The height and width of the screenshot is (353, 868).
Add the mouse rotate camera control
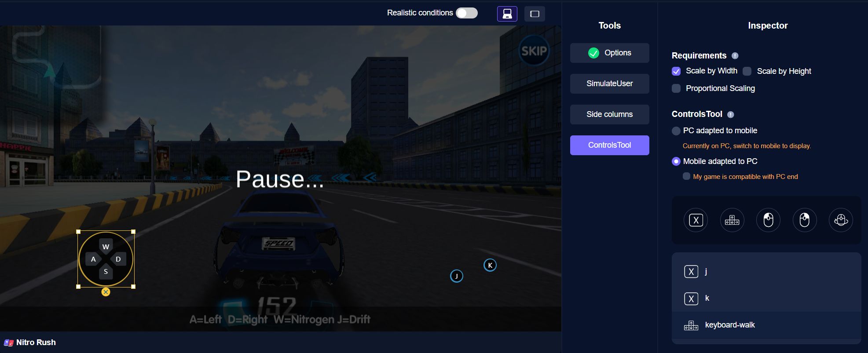pos(841,220)
